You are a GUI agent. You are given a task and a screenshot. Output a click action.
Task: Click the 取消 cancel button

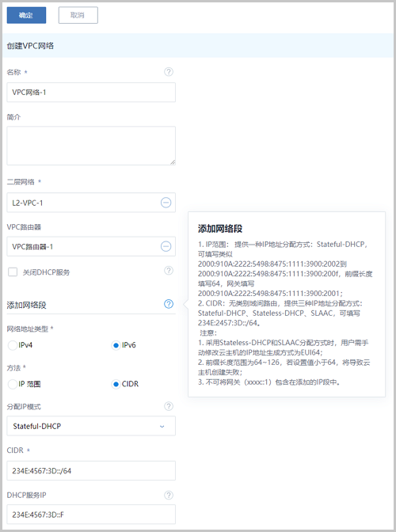tap(78, 15)
